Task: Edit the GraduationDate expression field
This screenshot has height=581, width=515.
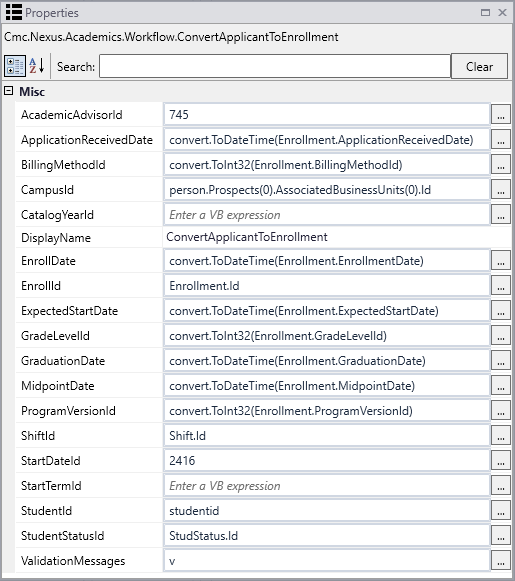Action: (x=327, y=361)
